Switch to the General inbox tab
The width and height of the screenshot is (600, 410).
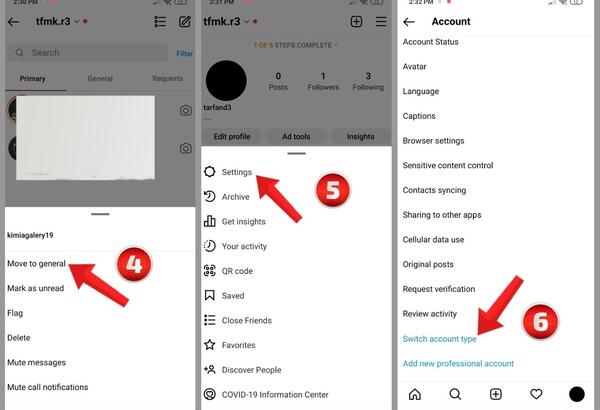[x=100, y=78]
